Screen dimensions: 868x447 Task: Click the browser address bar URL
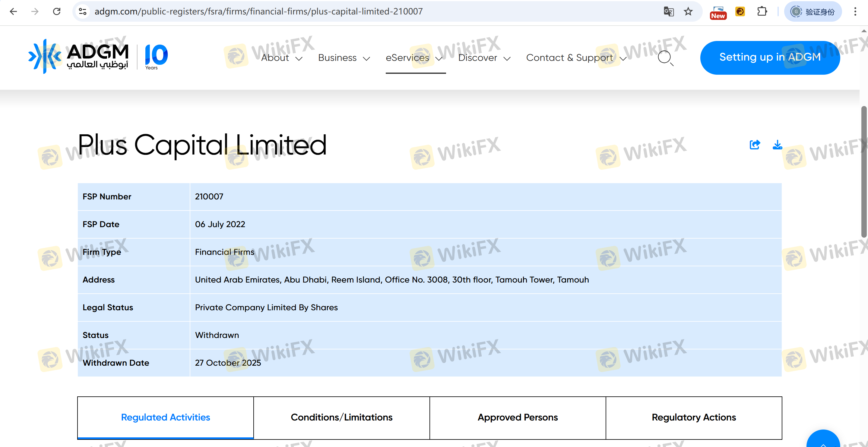click(x=258, y=11)
